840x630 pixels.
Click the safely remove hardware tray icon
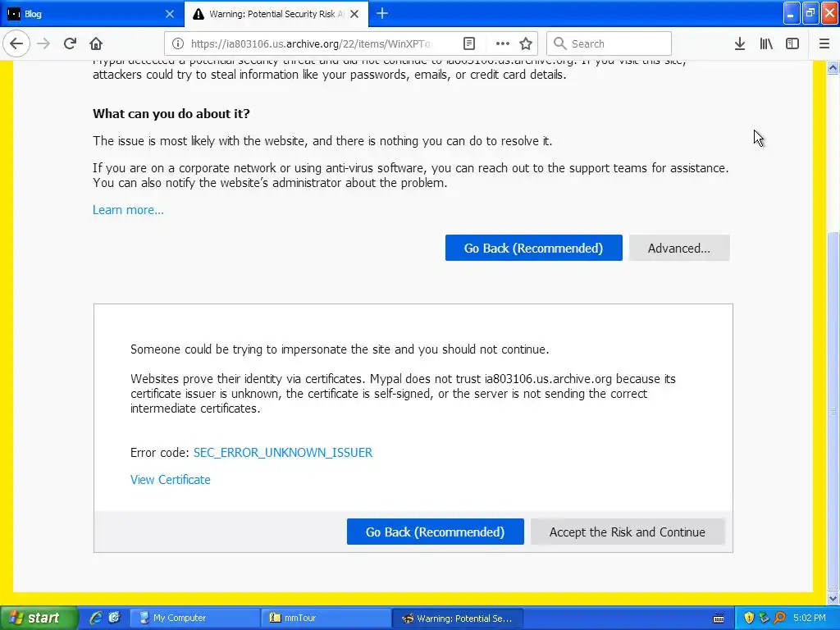coord(764,619)
